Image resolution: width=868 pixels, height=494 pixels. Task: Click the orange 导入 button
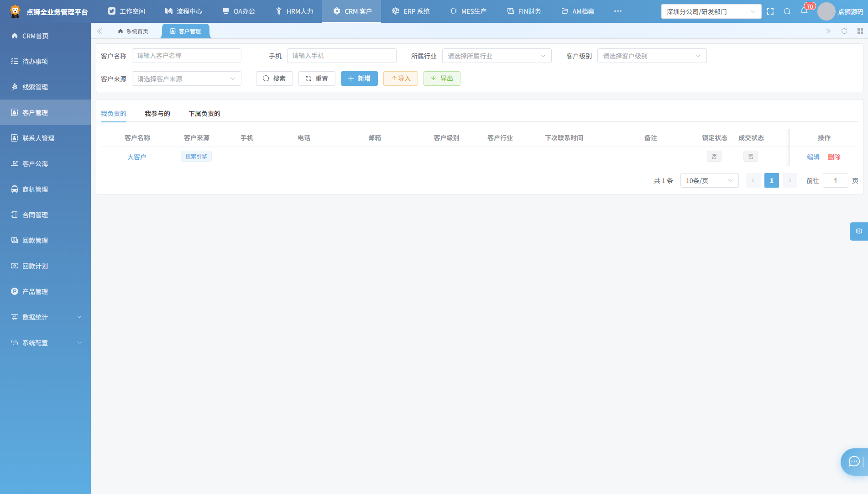[x=401, y=79]
